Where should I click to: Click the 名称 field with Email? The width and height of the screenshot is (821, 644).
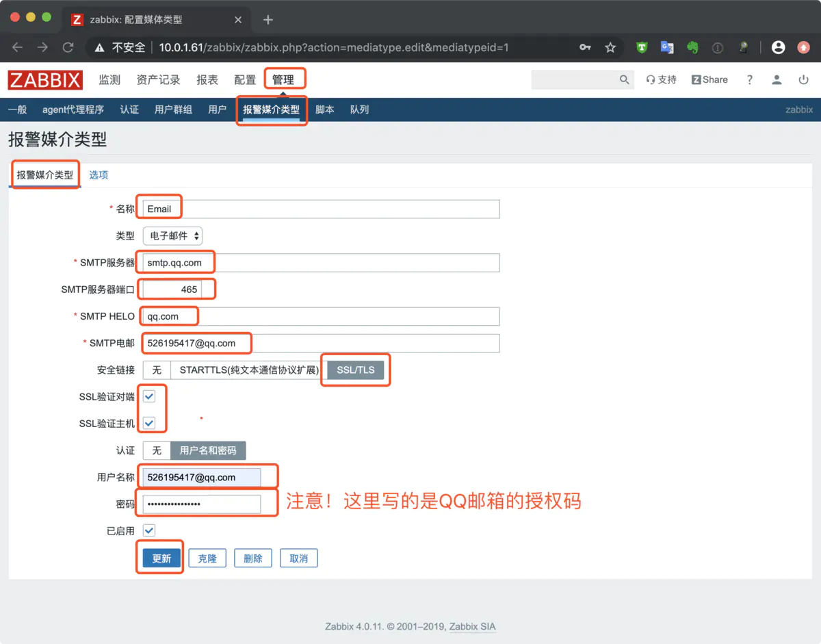point(321,209)
